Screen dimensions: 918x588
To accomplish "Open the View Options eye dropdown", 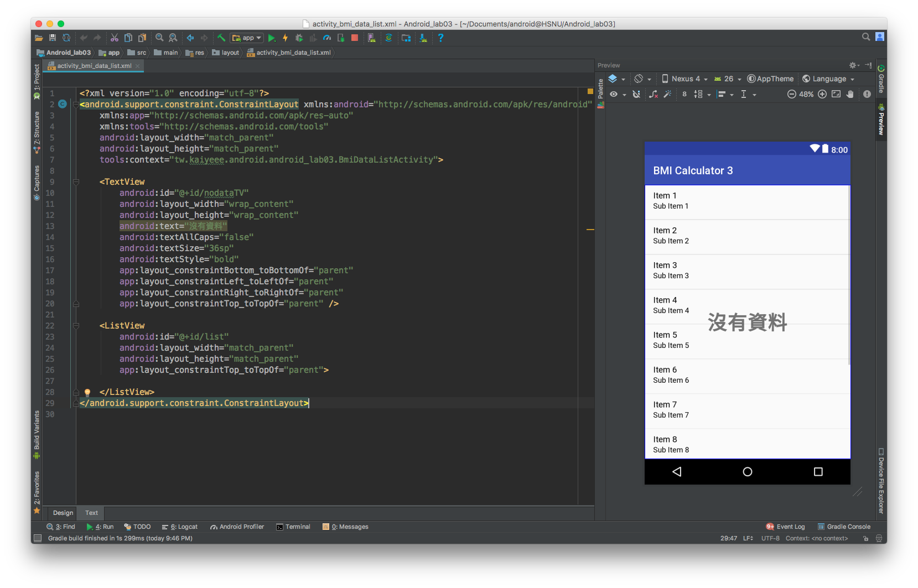I will (x=618, y=94).
